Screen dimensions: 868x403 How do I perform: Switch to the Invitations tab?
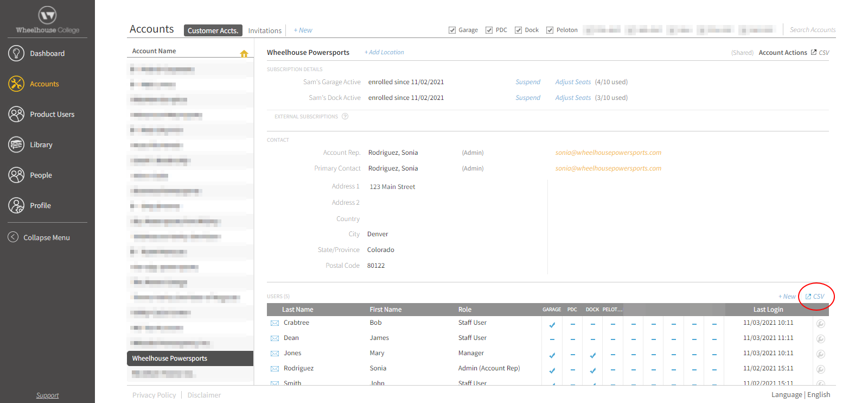(265, 30)
